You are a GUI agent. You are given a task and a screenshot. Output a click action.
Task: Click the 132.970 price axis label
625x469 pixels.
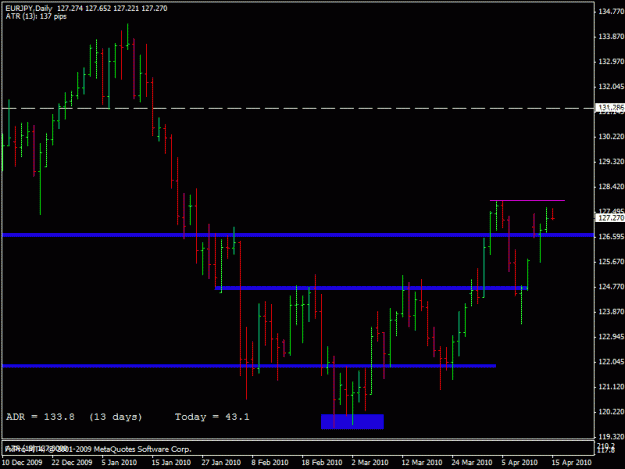click(611, 62)
